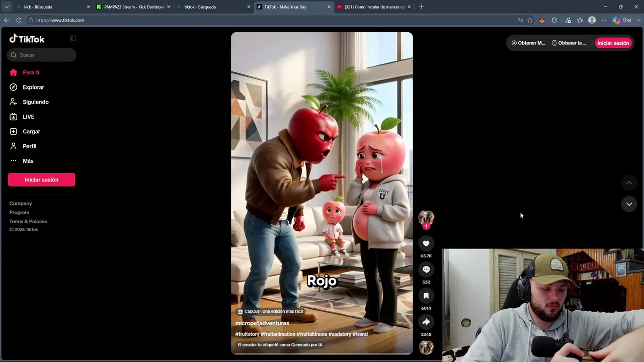Close the YouTube Como instalar tab
This screenshot has height=362, width=644.
(x=409, y=7)
